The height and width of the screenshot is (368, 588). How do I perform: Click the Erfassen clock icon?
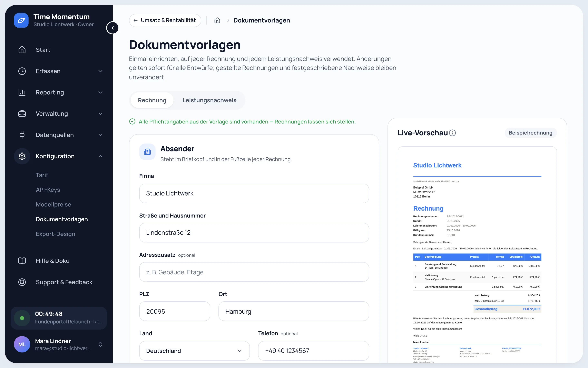pos(22,71)
